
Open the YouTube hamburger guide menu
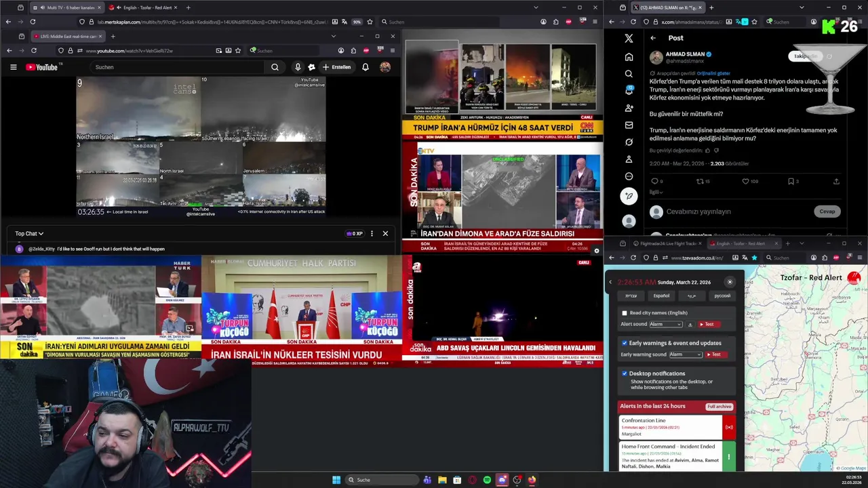click(x=13, y=67)
